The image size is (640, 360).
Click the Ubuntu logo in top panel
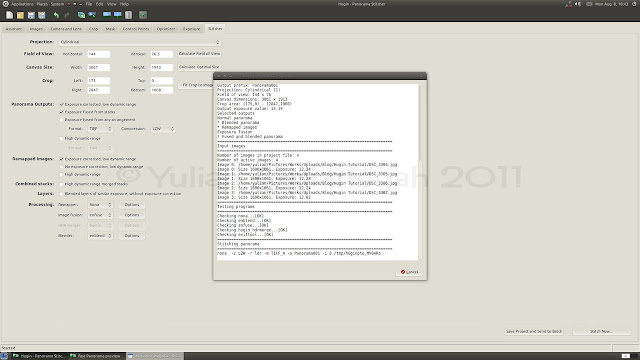(x=5, y=4)
